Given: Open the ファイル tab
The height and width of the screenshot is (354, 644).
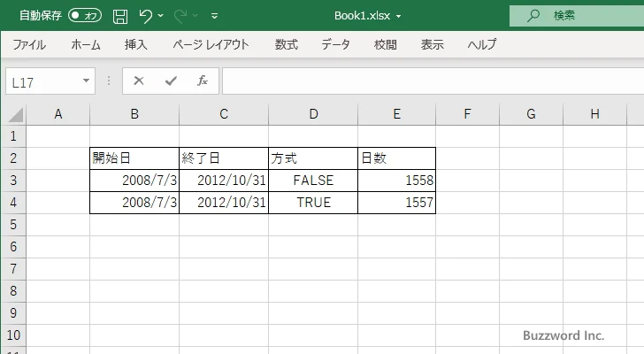Looking at the screenshot, I should click(x=29, y=44).
